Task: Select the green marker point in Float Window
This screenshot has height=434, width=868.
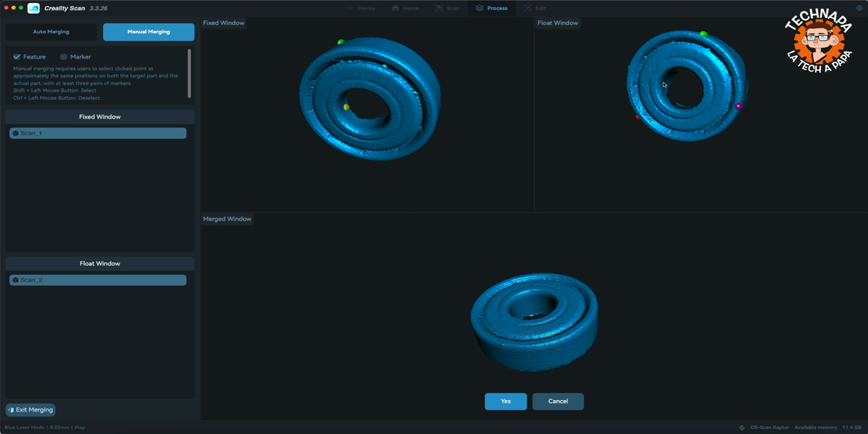Action: 703,34
